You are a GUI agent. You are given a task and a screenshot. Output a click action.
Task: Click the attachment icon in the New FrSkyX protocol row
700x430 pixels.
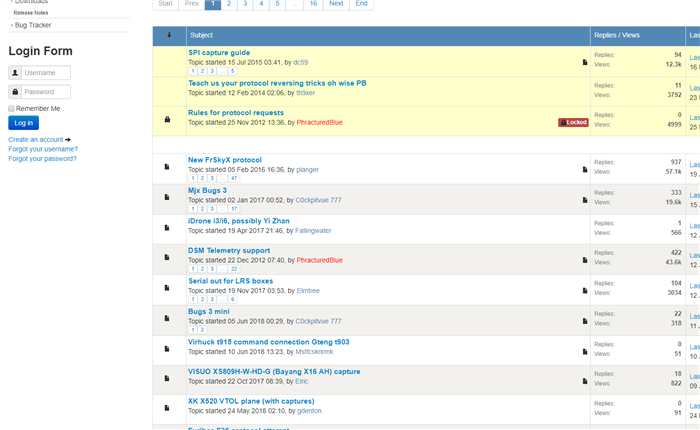[x=585, y=169]
